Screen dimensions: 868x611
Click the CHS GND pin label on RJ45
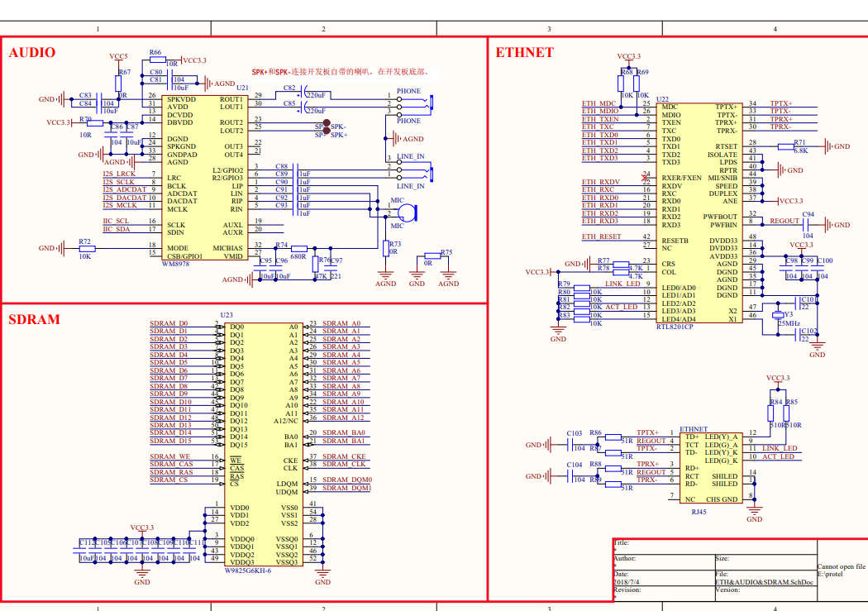pos(722,499)
